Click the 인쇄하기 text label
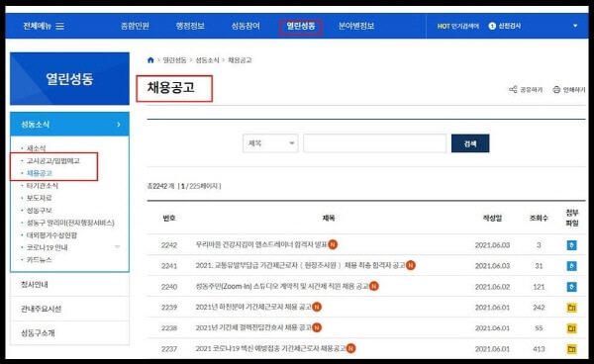 coord(574,90)
